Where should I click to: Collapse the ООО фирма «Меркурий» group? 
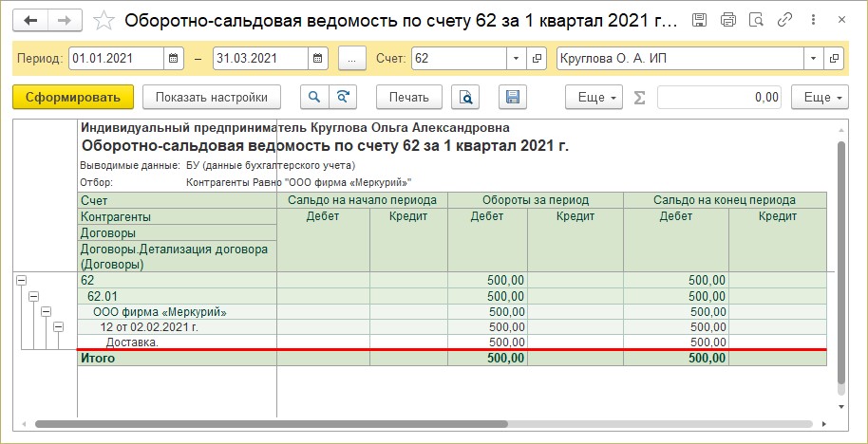[46, 312]
